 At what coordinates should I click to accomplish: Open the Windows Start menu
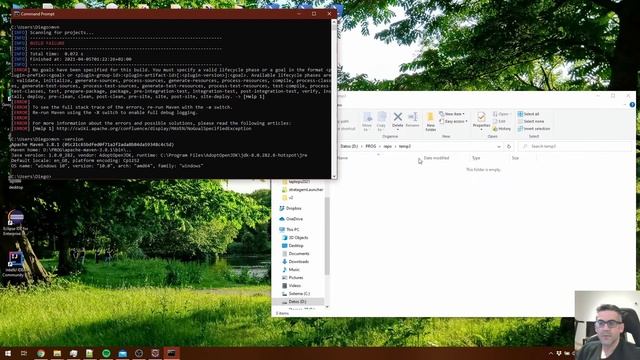(8, 353)
